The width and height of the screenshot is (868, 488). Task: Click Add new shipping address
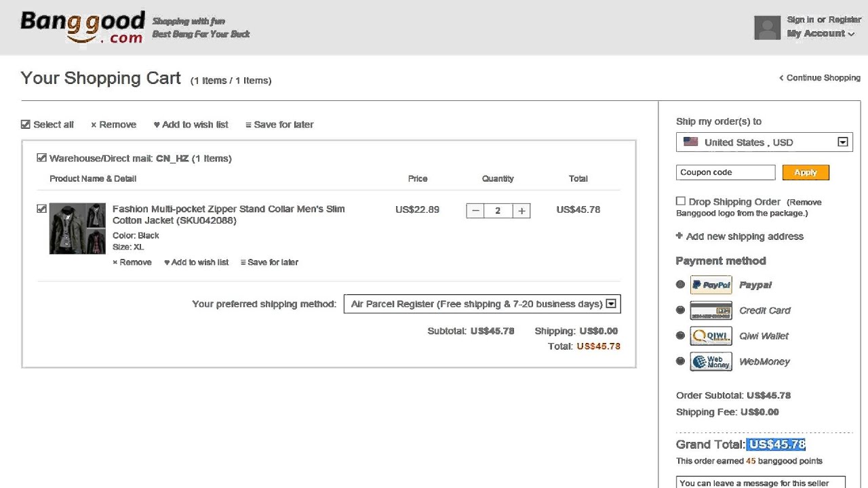(740, 237)
